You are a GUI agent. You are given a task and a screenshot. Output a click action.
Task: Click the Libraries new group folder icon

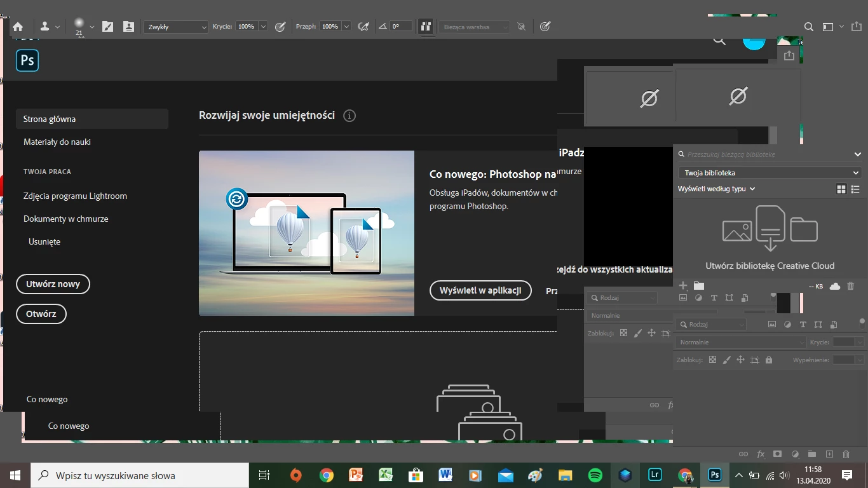tap(699, 286)
